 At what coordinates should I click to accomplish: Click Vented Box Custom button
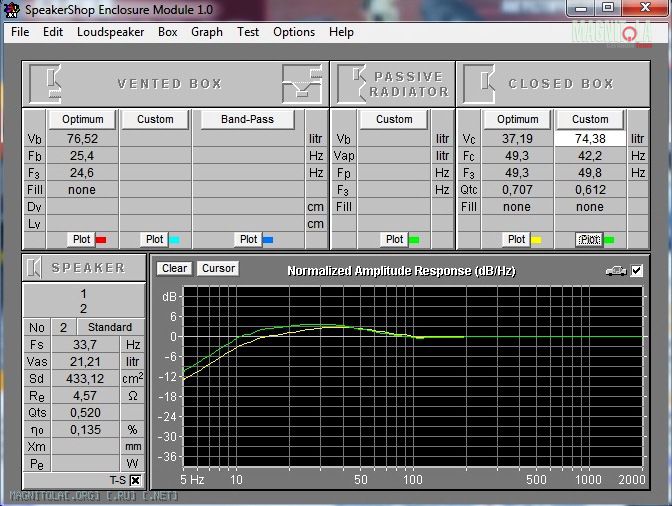click(x=155, y=120)
